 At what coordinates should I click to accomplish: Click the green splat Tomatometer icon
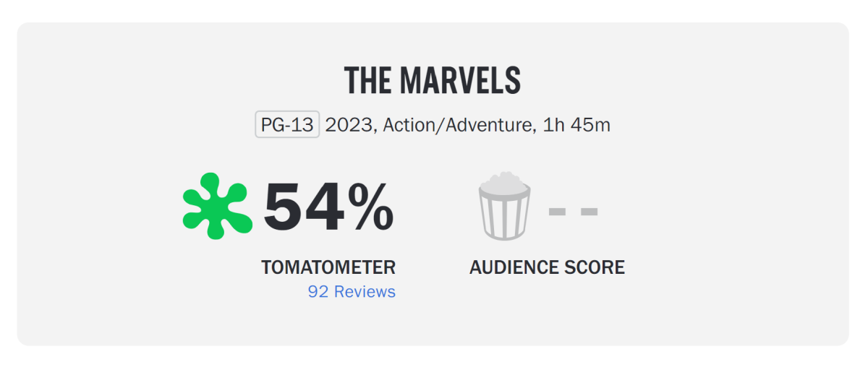pos(217,206)
